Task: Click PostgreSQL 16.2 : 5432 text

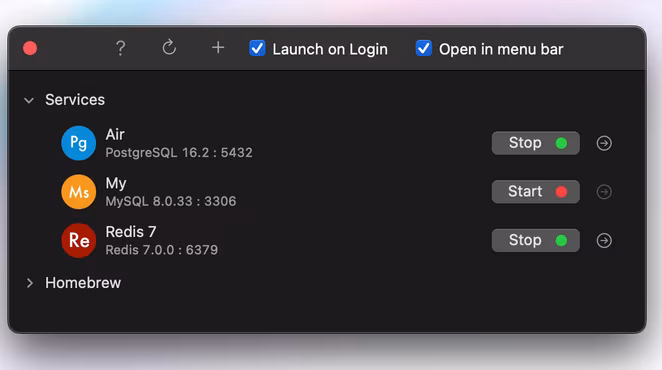Action: 179,152
